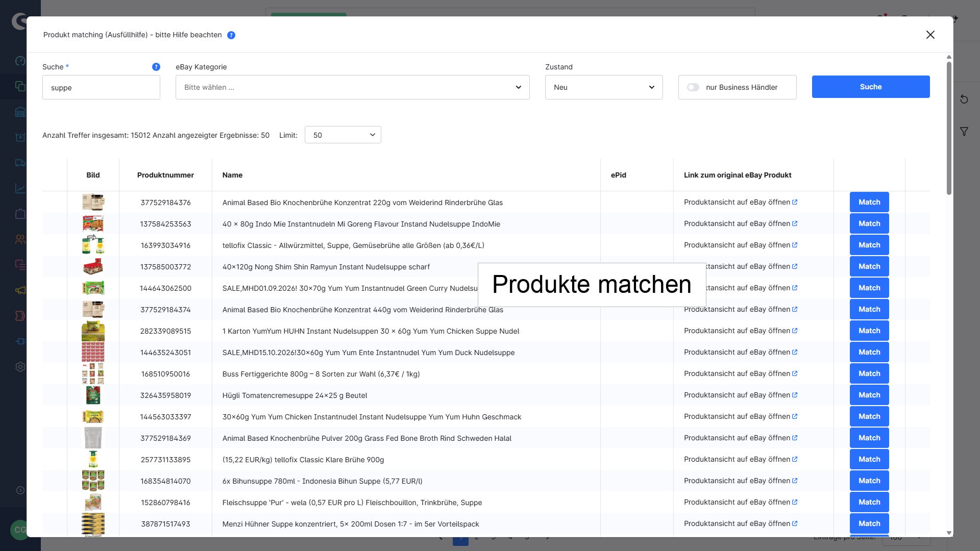
Task: Click thumbnail of Nong Shim Shin Ramyun row
Action: click(93, 266)
